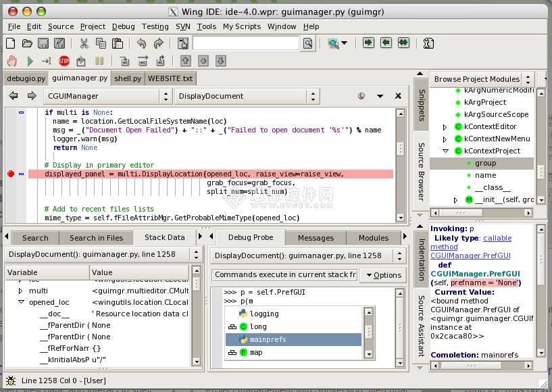The image size is (552, 392).
Task: Follow the 'method' type link
Action: [x=444, y=247]
